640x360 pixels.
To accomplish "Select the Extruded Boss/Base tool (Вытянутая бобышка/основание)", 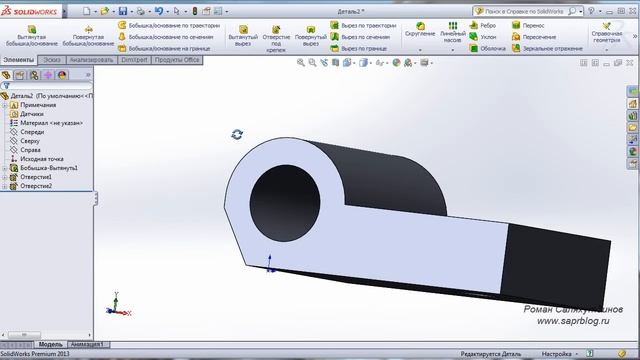I will click(x=31, y=36).
